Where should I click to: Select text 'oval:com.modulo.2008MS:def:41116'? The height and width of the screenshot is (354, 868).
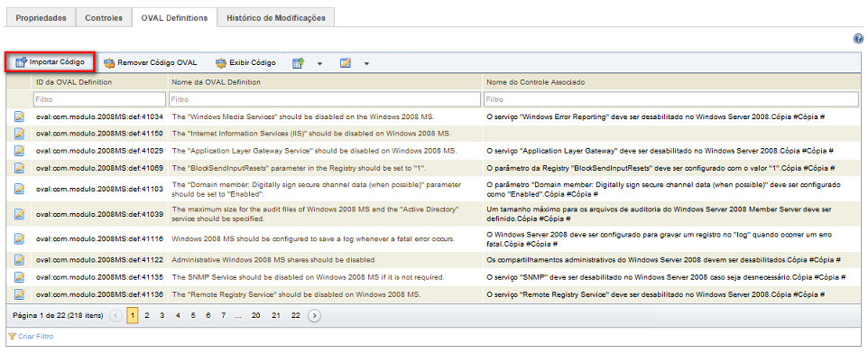tap(99, 238)
